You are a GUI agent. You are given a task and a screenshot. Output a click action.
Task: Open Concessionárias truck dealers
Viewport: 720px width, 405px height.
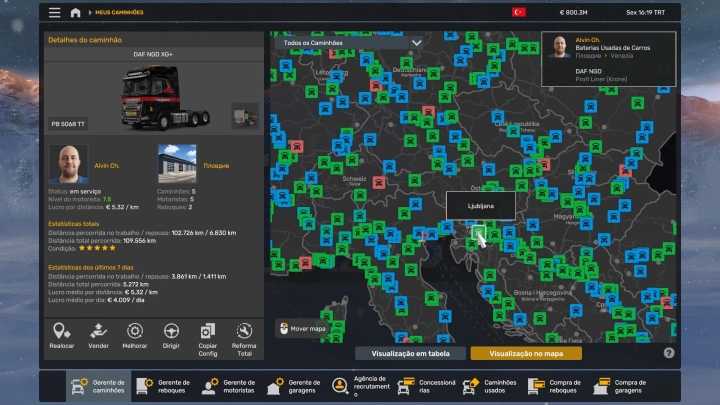tap(426, 386)
